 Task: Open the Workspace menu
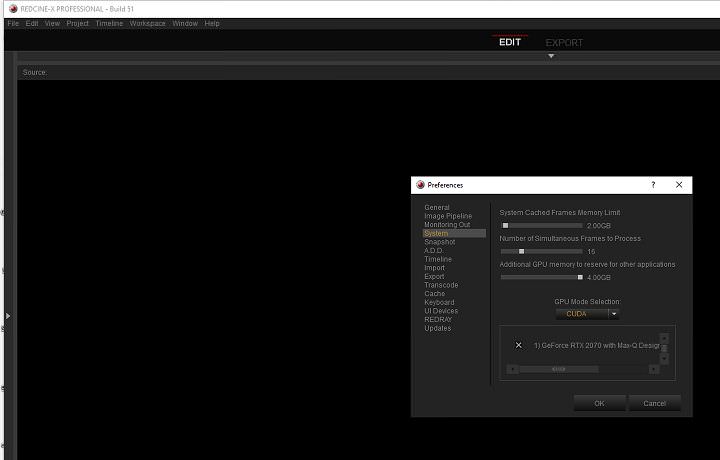click(x=147, y=23)
